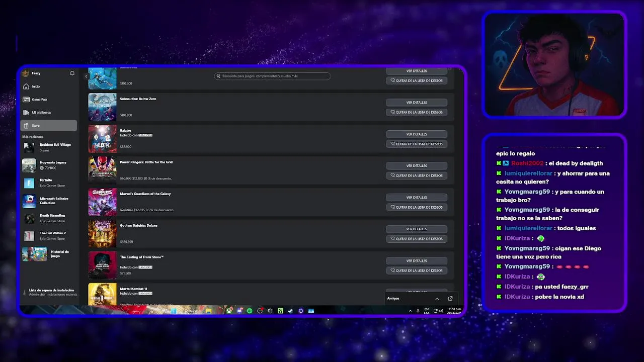Open Spotify from the taskbar
This screenshot has width=644, height=362.
coord(250,311)
